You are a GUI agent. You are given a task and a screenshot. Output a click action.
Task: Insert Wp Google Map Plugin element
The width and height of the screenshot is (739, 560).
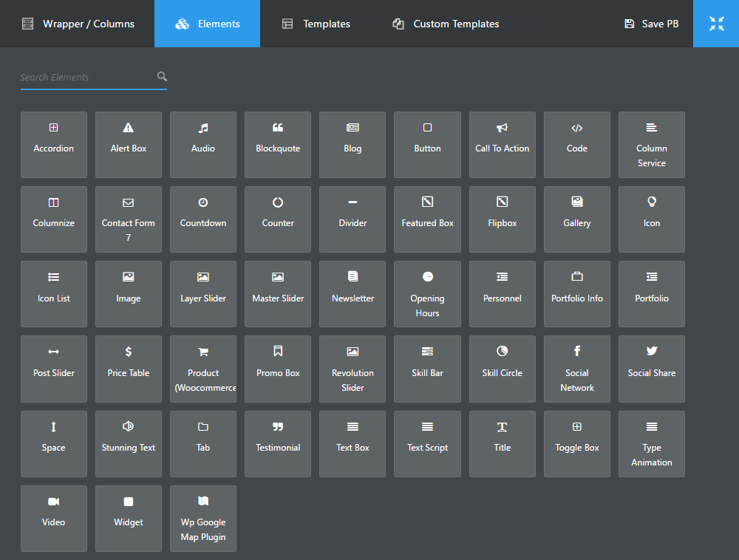203,519
